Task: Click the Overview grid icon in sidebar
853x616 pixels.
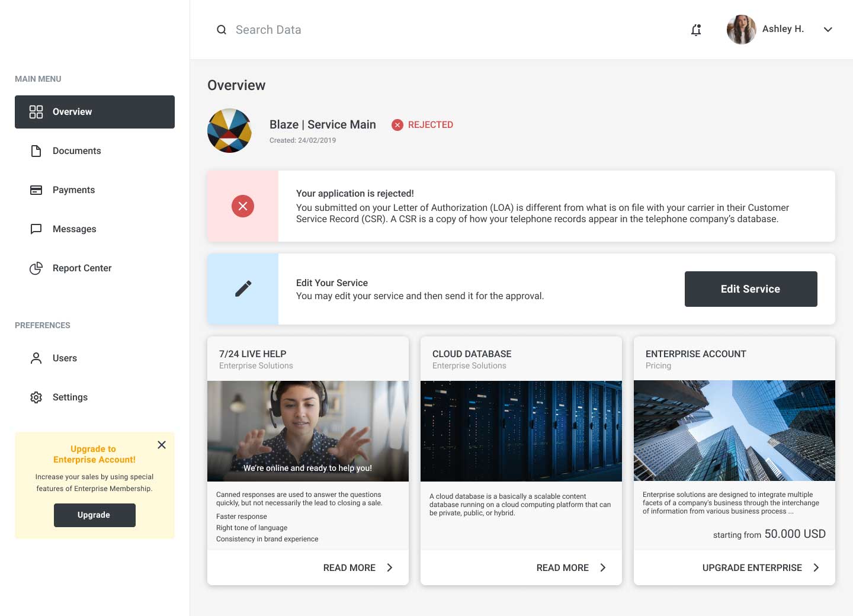Action: point(36,111)
